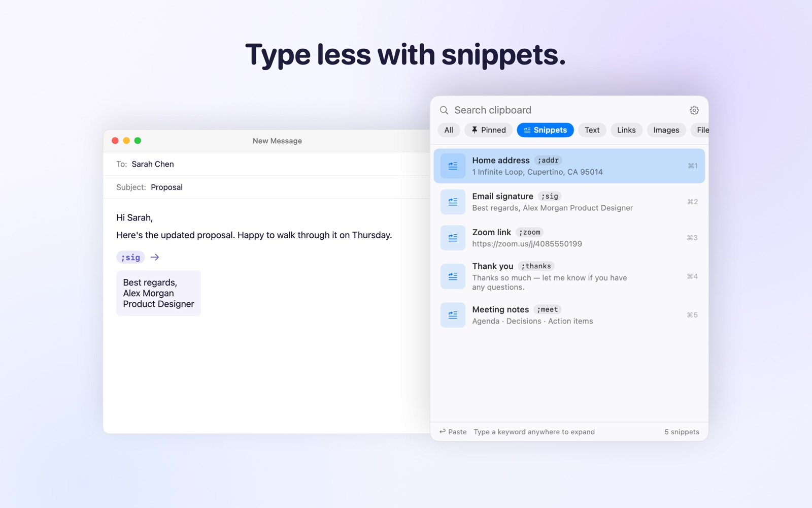The width and height of the screenshot is (812, 508).
Task: Switch to the Pinned filter tab
Action: tap(489, 130)
